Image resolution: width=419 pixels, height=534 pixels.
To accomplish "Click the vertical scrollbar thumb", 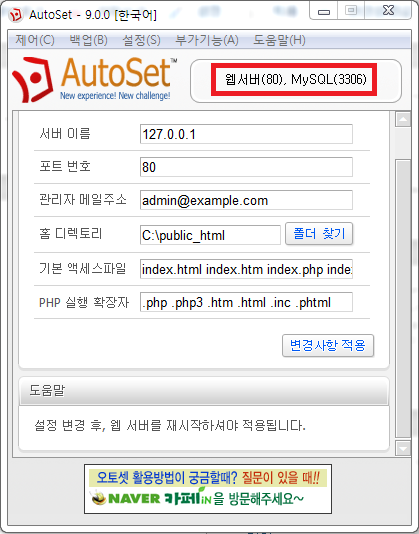I will (x=403, y=299).
